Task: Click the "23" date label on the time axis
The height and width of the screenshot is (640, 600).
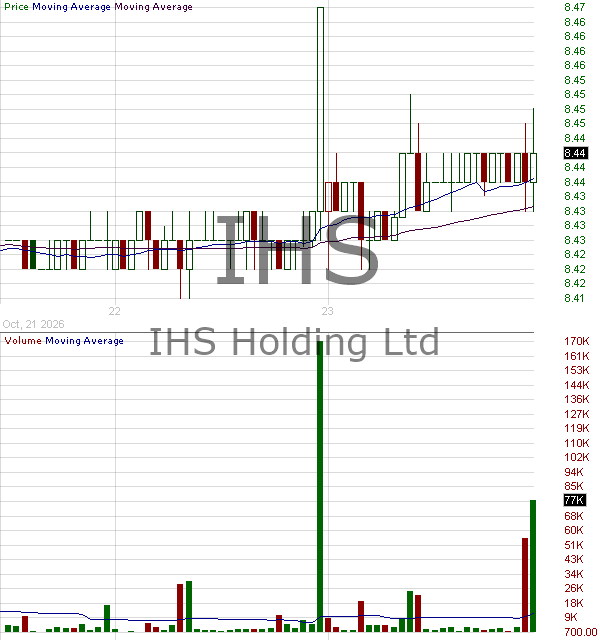Action: 327,311
